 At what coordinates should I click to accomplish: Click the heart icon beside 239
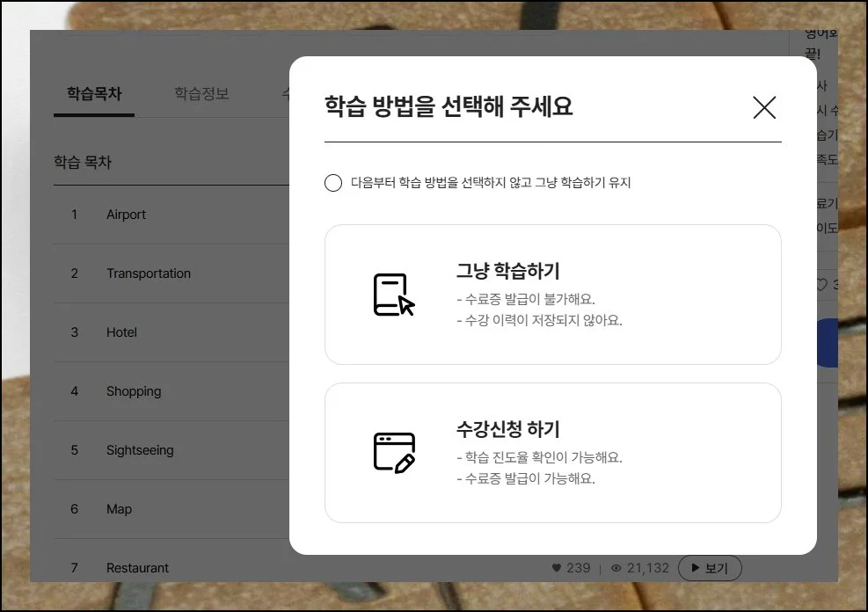click(x=556, y=568)
